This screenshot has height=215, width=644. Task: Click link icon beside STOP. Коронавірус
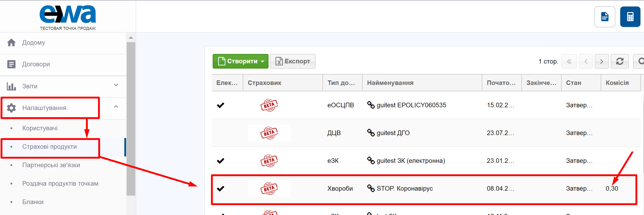point(371,188)
